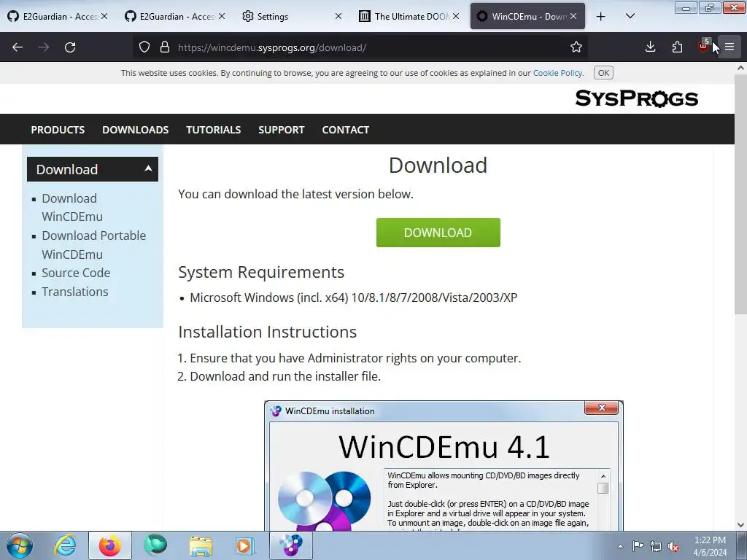Open the green globe browser taskbar icon
This screenshot has width=747, height=560.
[x=155, y=545]
